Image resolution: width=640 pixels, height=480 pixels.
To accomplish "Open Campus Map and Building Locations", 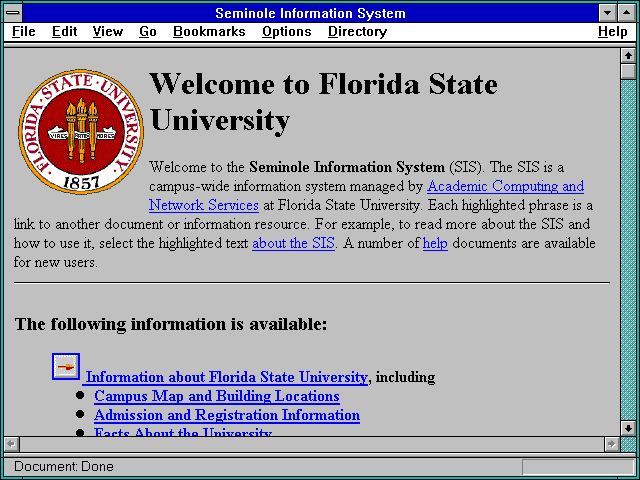I will [x=217, y=396].
